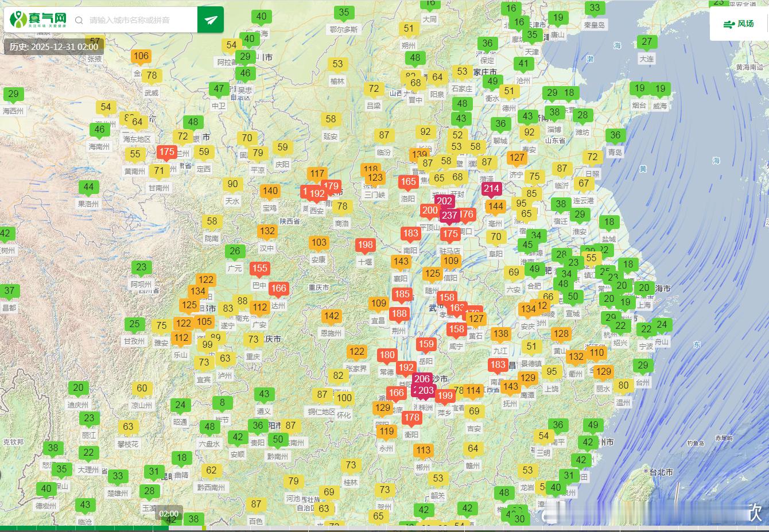Image resolution: width=769 pixels, height=532 pixels.
Task: Click the 29 marker above 台州
Action: [643, 366]
